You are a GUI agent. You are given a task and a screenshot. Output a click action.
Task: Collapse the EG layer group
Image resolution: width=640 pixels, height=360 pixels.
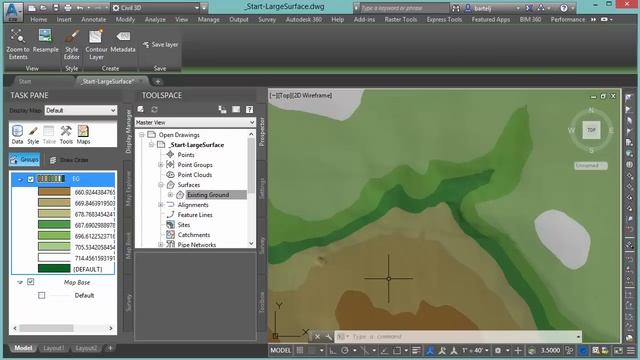tap(20, 179)
